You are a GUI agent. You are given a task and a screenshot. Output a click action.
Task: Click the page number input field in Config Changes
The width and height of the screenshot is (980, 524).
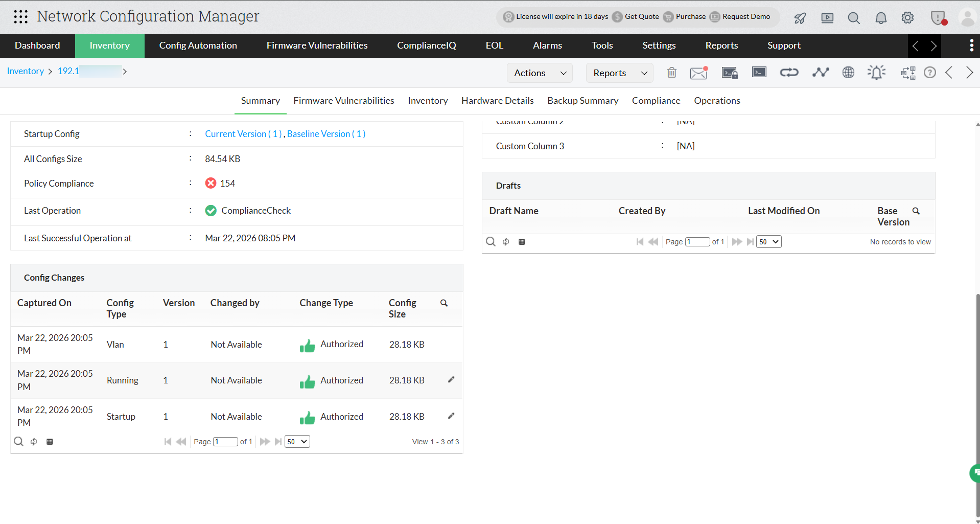click(225, 441)
